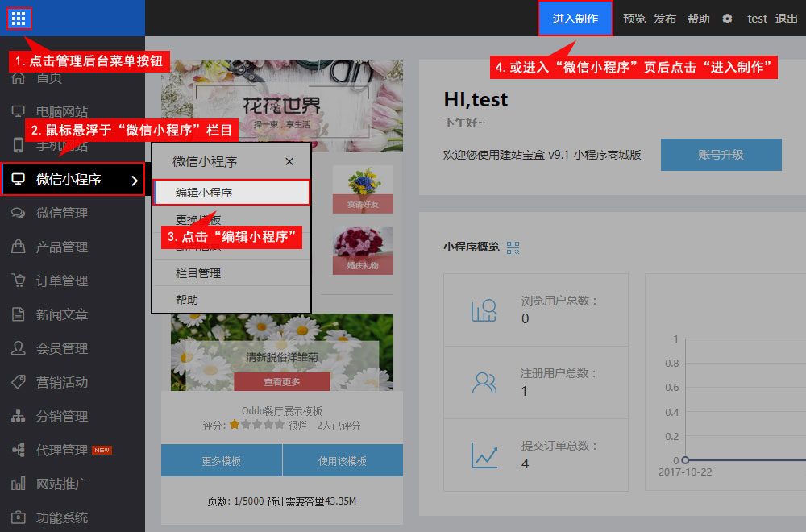Open 更多模板 under the template preview

point(222,461)
